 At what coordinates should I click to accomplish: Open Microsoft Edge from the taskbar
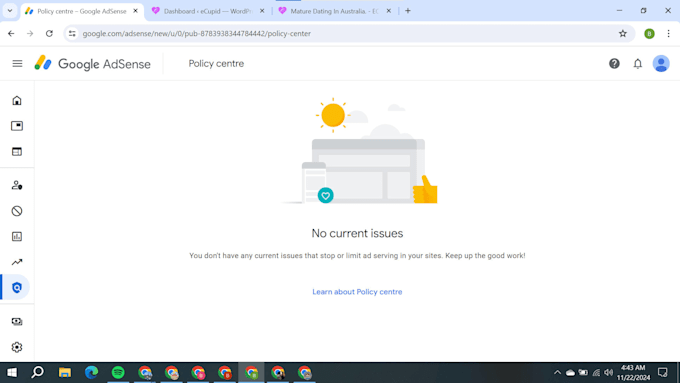[91, 373]
